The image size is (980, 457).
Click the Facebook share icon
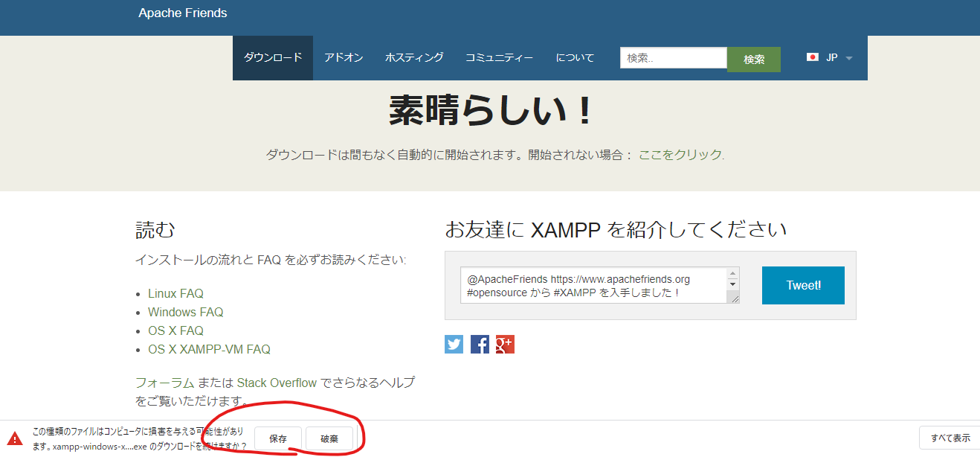point(480,344)
